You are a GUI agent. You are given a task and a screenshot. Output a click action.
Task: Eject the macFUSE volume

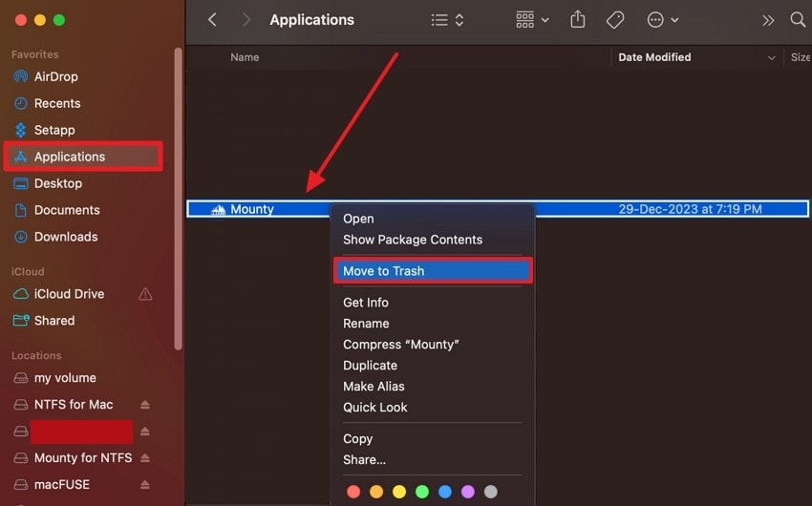tap(145, 485)
